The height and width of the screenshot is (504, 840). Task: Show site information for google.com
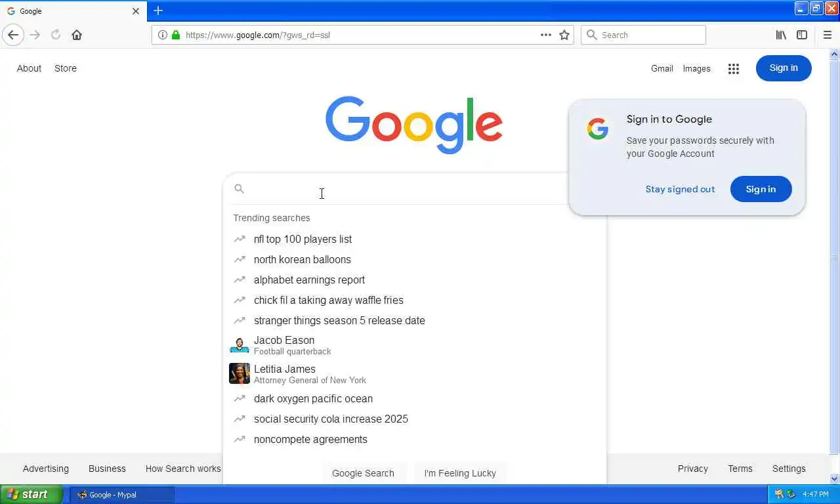163,35
